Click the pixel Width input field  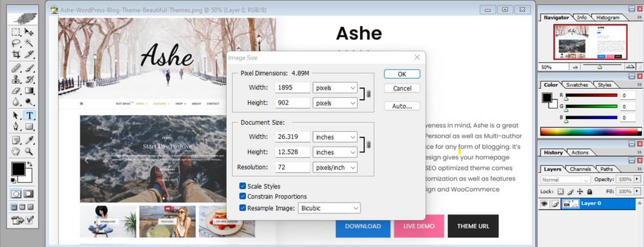click(292, 88)
